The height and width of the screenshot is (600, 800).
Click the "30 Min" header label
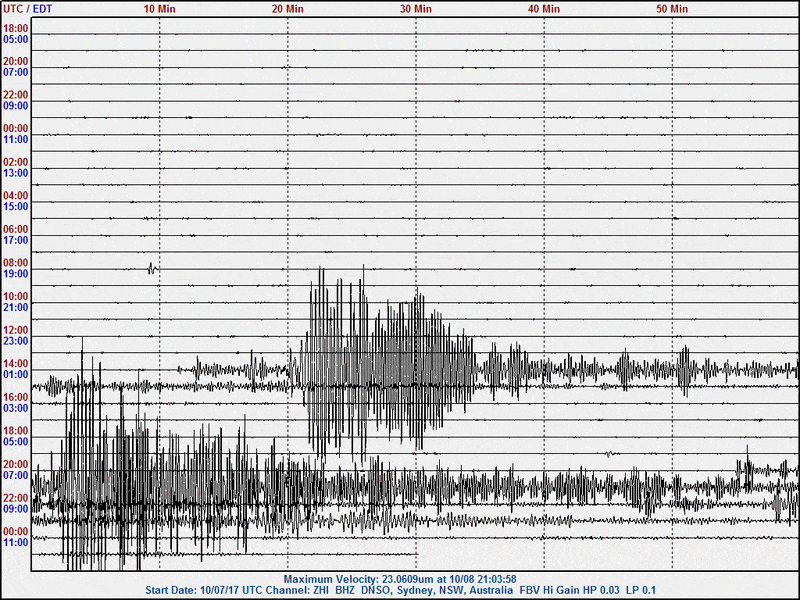point(415,9)
